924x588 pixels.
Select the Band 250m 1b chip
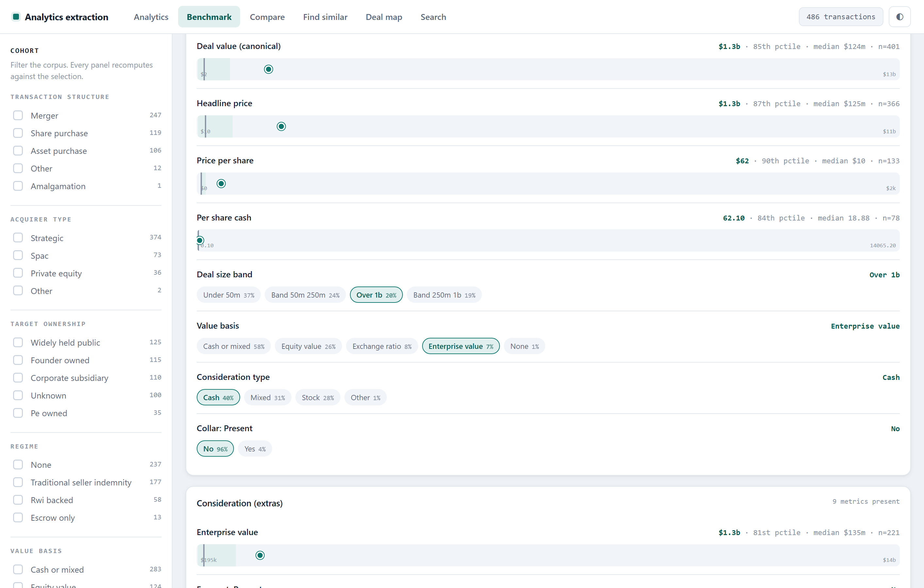coord(444,295)
